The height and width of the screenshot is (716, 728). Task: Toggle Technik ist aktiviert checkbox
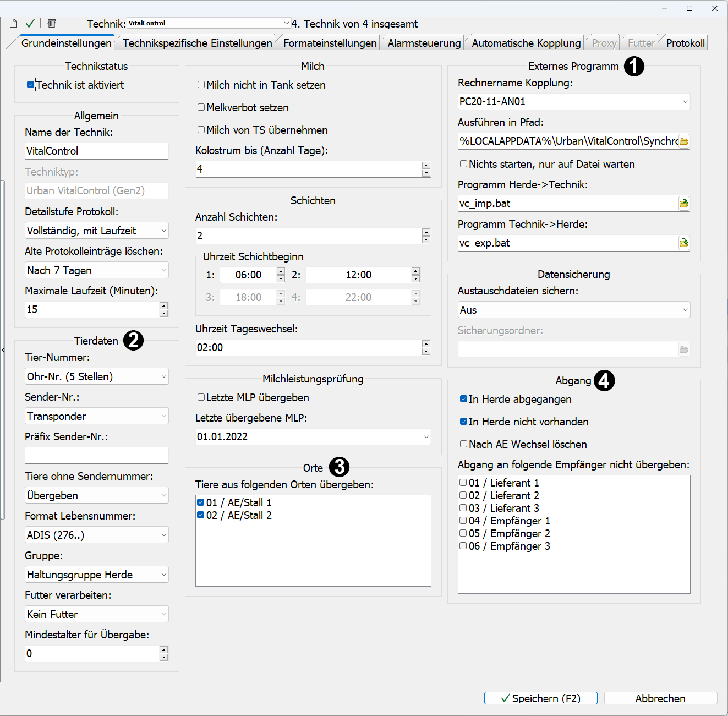30,85
